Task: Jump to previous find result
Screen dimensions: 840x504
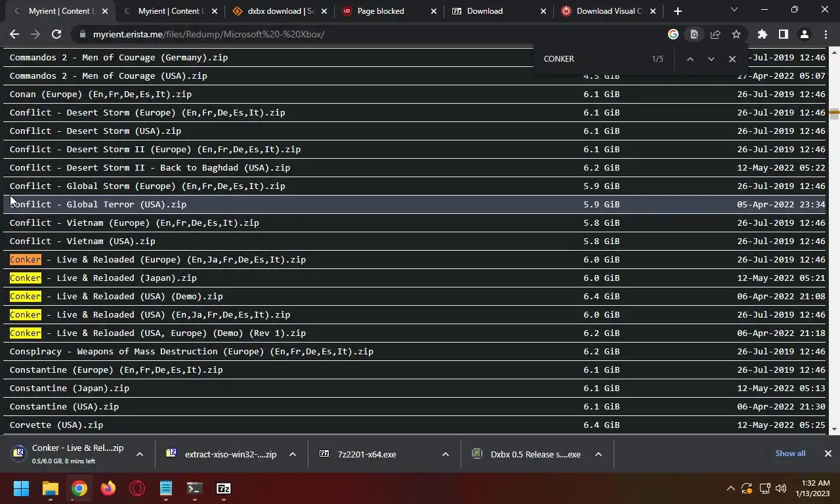Action: click(x=690, y=59)
